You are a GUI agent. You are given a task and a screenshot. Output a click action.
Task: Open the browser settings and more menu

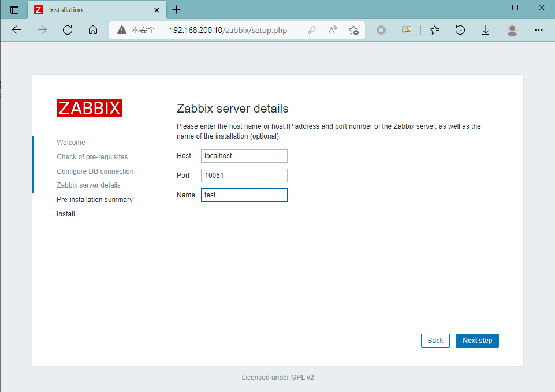point(539,30)
